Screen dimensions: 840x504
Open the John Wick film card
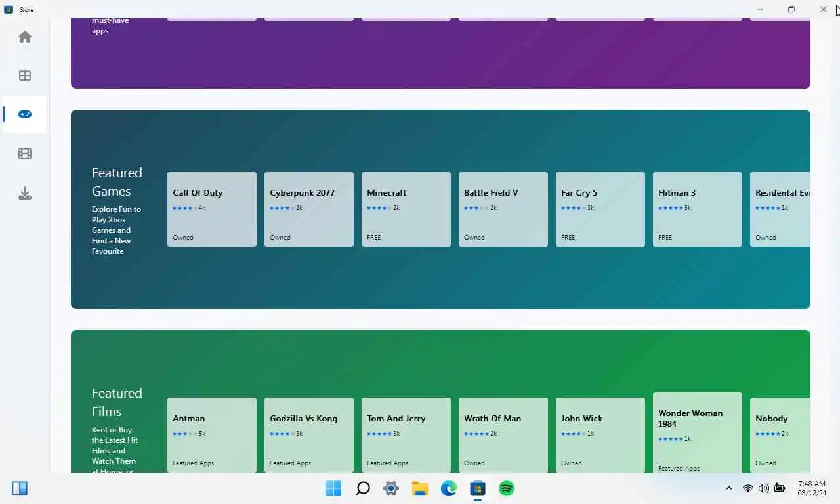tap(600, 435)
